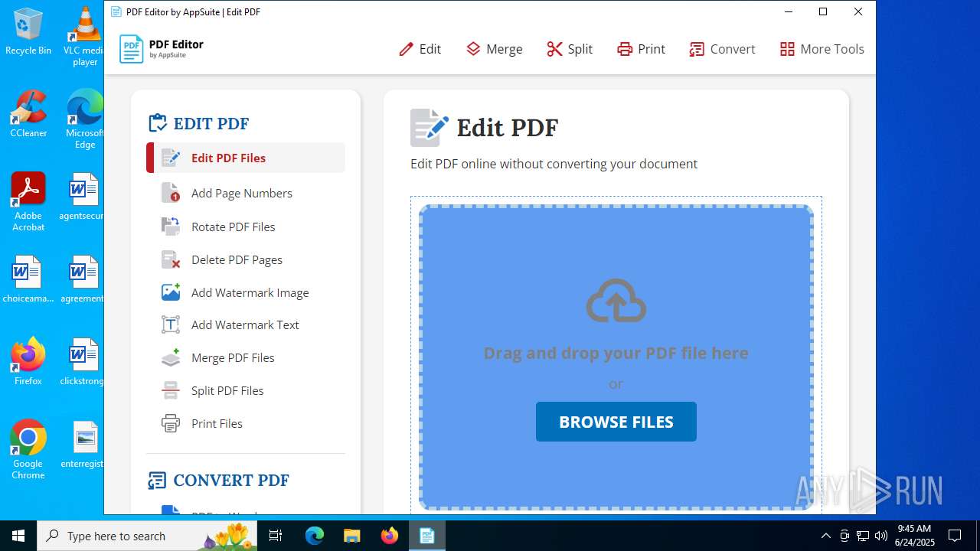Screen dimensions: 980x551
Task: Maximize the PDF Editor window
Action: click(823, 11)
